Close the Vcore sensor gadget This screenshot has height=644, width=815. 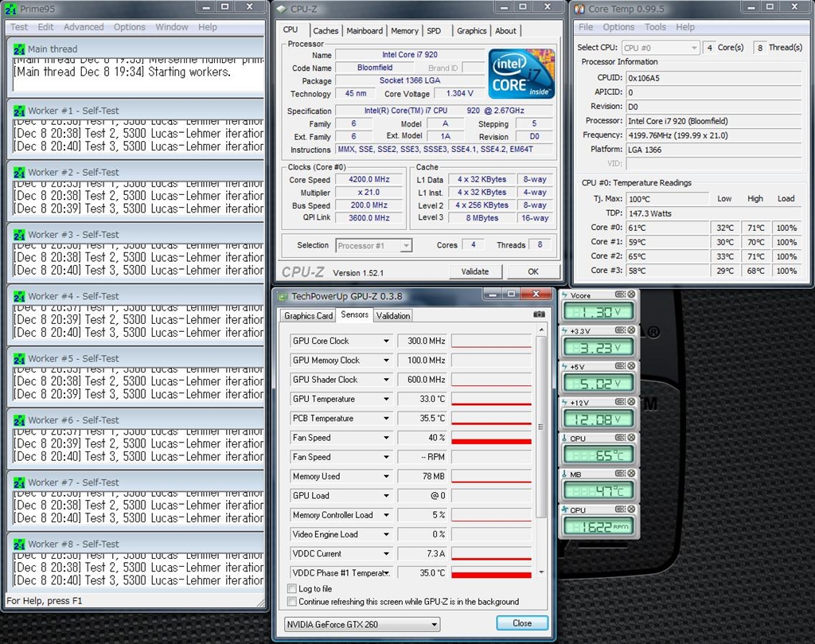pyautogui.click(x=631, y=295)
